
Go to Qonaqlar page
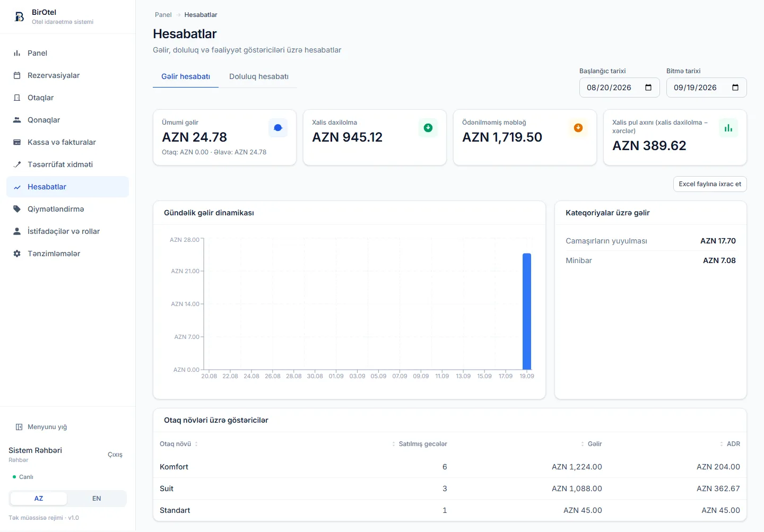(x=67, y=120)
